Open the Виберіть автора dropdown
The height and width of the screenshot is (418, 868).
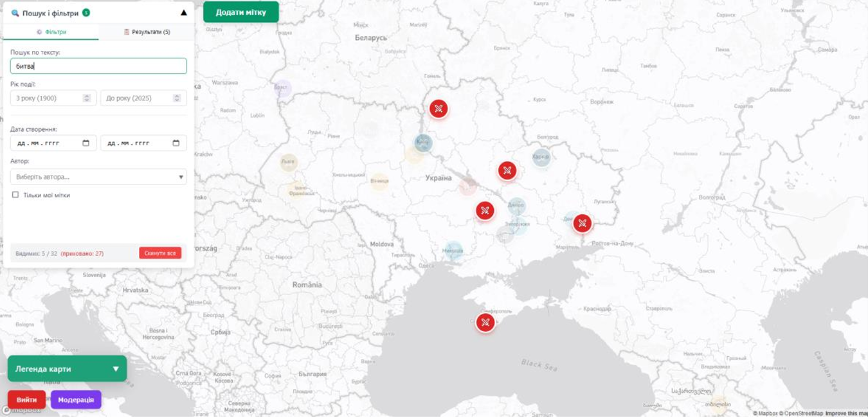tap(98, 176)
